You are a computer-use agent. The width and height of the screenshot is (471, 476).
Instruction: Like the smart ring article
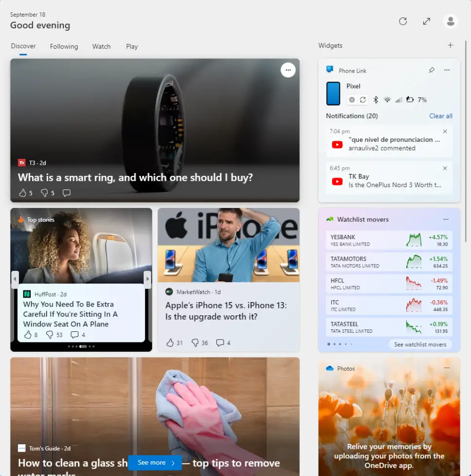[23, 193]
